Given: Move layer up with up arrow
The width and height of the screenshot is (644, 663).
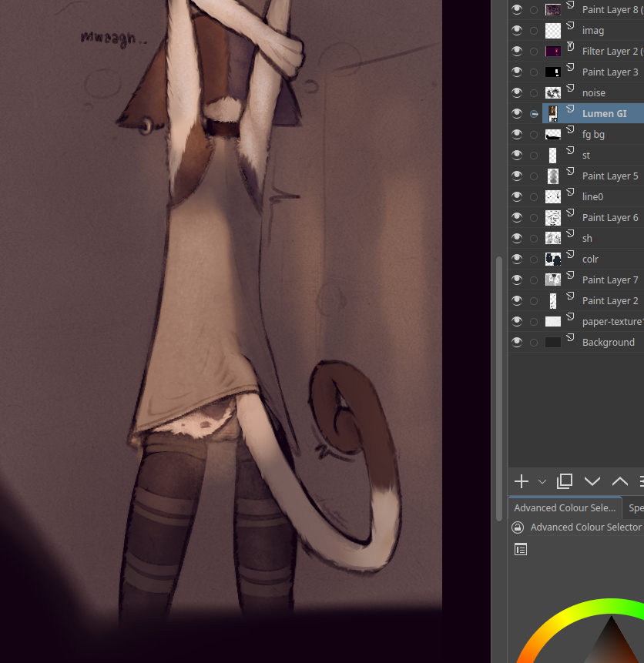Looking at the screenshot, I should [x=619, y=481].
